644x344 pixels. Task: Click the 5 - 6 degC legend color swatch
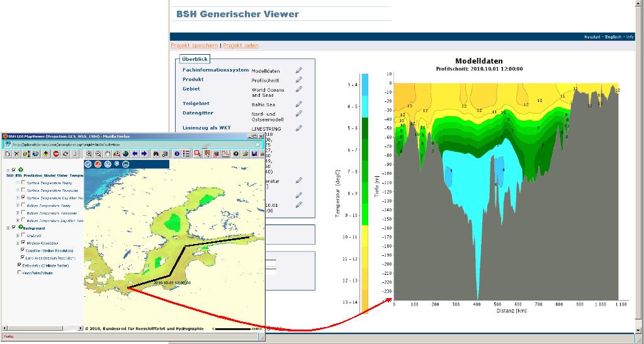point(364,128)
